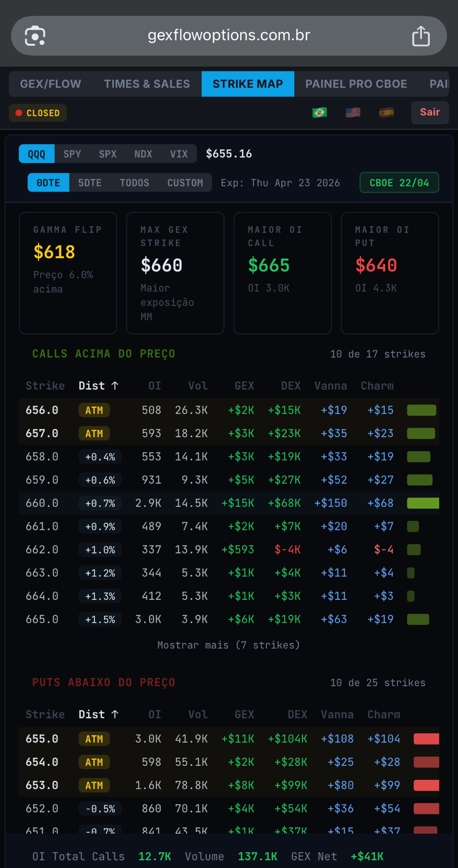
Task: Open the TIMES & SALES tab
Action: (x=147, y=84)
